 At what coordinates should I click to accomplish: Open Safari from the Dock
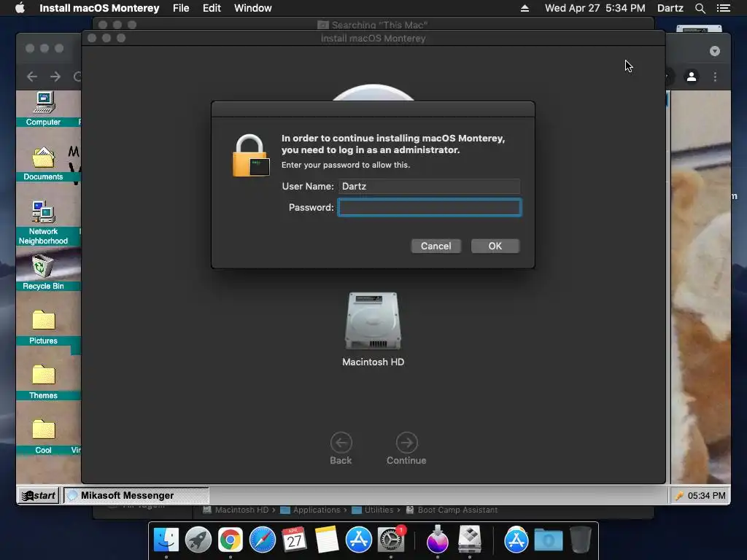pos(263,540)
